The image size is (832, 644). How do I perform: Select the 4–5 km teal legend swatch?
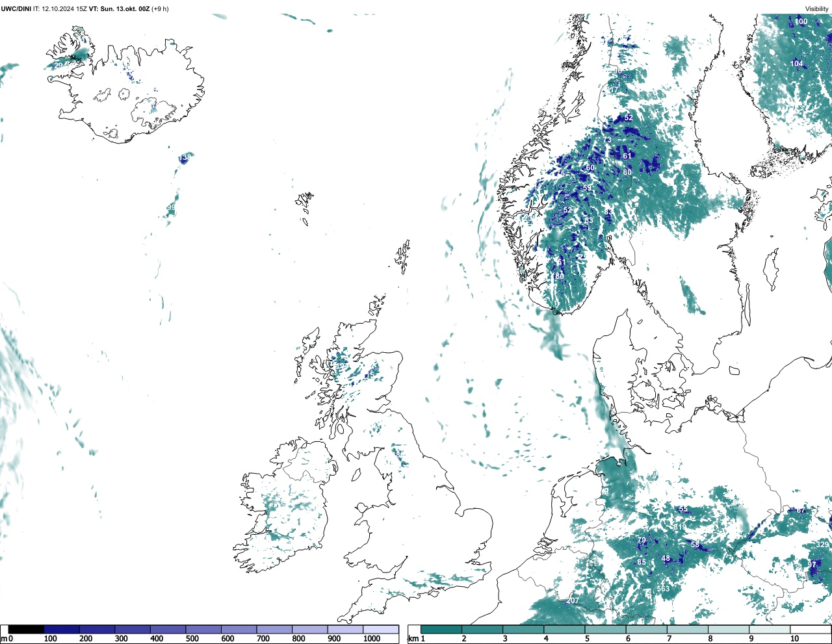(564, 629)
